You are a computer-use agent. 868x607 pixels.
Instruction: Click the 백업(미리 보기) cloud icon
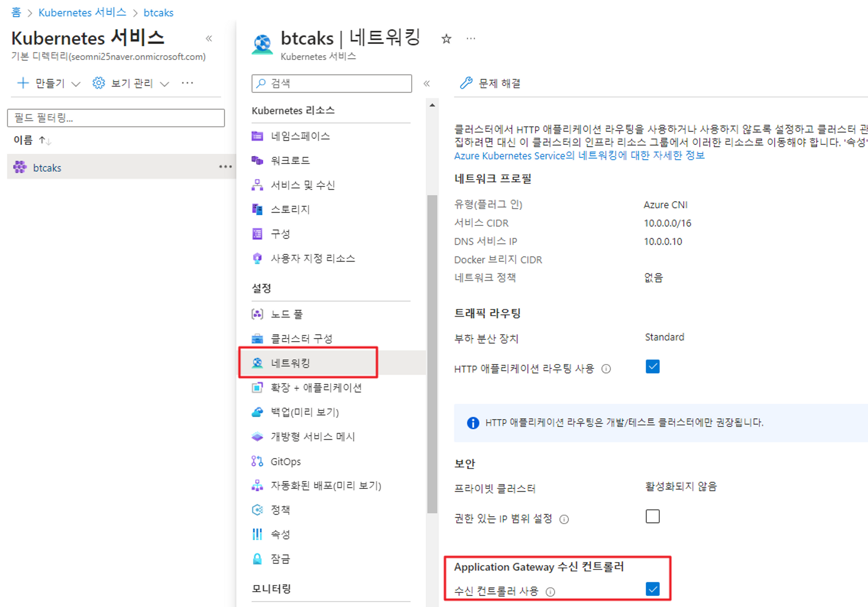257,412
